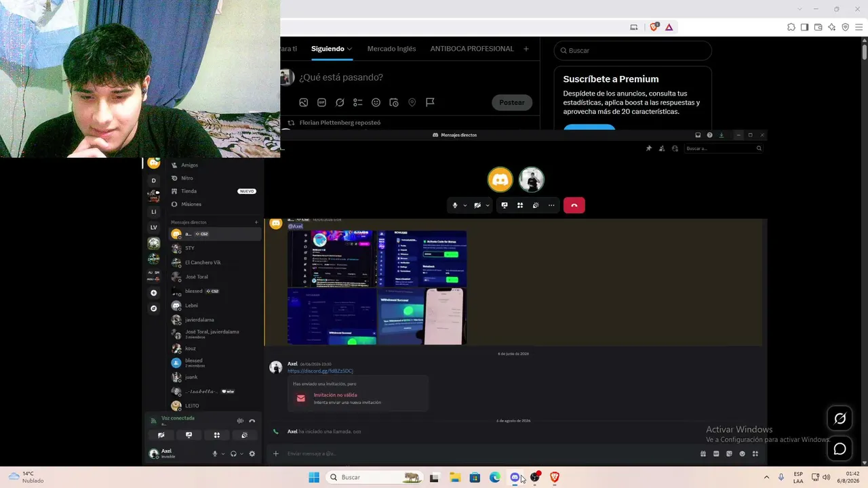
Task: Mute microphone in the user panel
Action: click(215, 454)
